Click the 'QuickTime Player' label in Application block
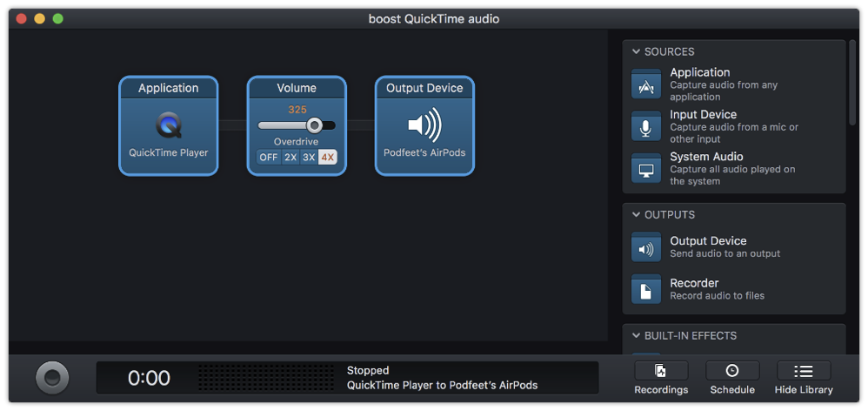 coord(168,152)
